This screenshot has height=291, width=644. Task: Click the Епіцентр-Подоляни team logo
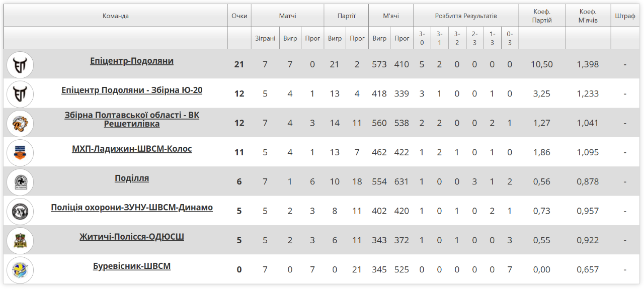click(20, 64)
